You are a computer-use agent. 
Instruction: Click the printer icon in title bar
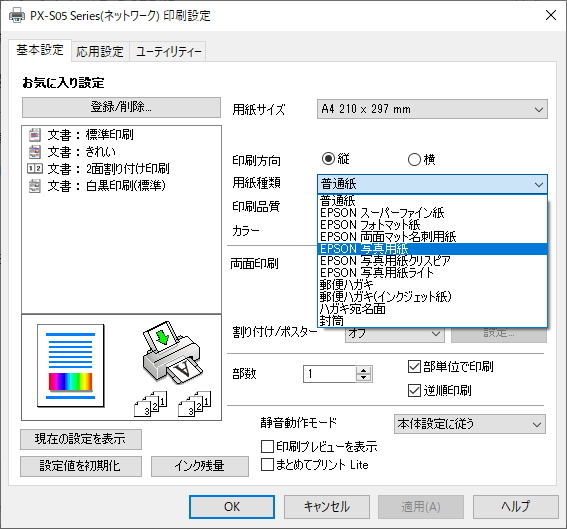click(x=17, y=16)
